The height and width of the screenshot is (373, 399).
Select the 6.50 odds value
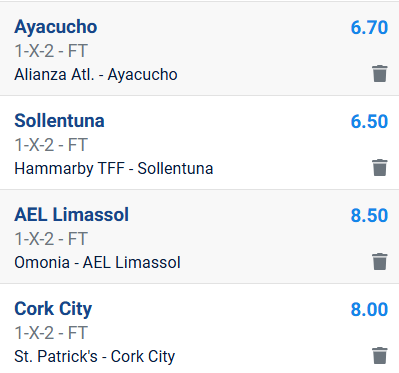coord(369,121)
